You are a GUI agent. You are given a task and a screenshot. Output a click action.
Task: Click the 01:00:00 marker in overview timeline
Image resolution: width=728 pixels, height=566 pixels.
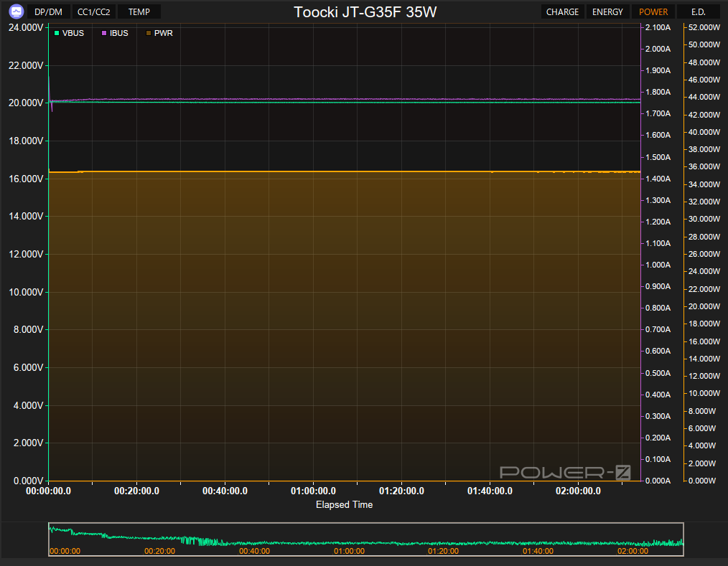tap(349, 551)
